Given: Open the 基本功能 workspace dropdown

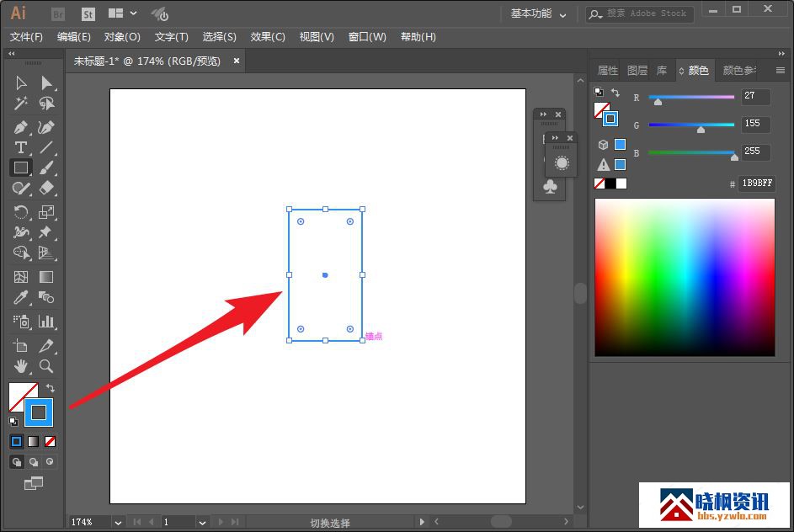Looking at the screenshot, I should tap(539, 13).
